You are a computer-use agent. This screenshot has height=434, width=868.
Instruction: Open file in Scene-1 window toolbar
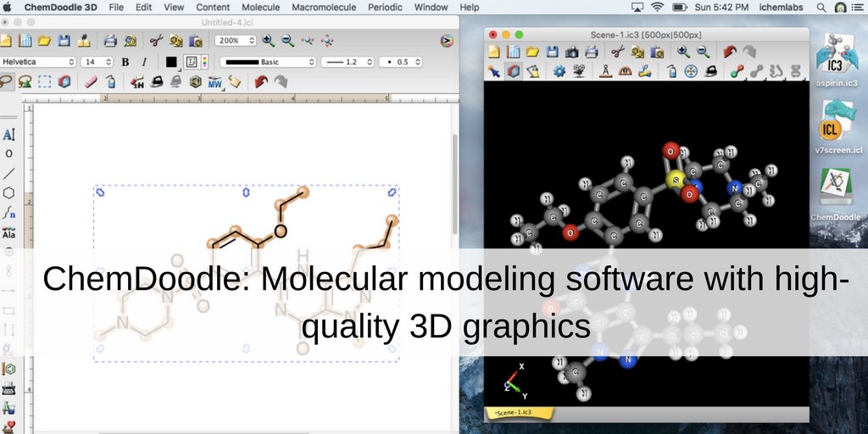[x=532, y=52]
